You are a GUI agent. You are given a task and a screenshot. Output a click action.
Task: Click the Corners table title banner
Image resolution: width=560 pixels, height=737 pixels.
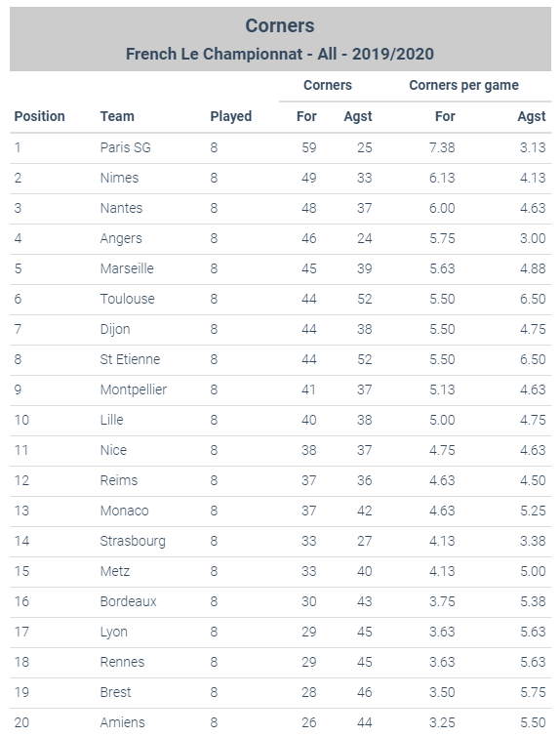pyautogui.click(x=280, y=39)
